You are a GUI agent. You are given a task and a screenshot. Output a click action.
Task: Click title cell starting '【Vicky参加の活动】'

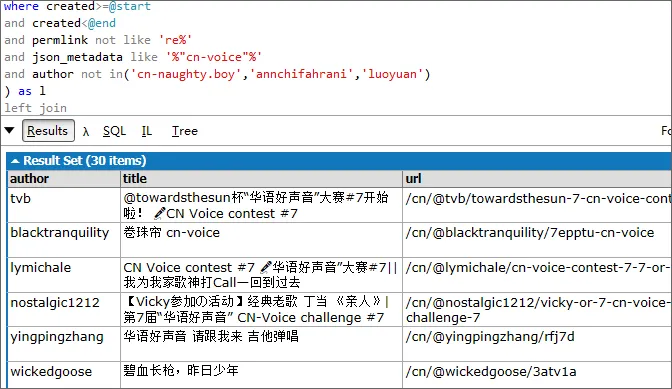pos(261,309)
